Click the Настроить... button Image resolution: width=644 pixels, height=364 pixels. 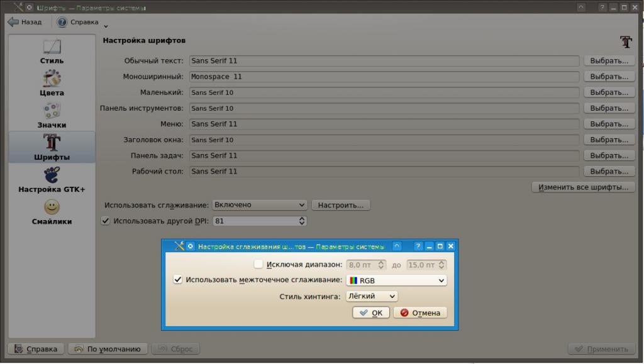click(x=341, y=205)
